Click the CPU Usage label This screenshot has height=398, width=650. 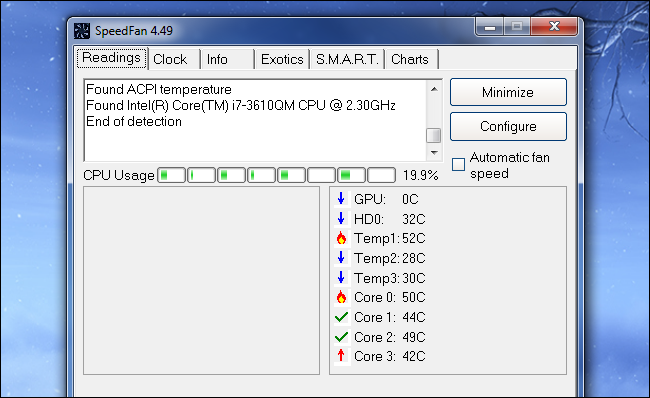pos(119,175)
